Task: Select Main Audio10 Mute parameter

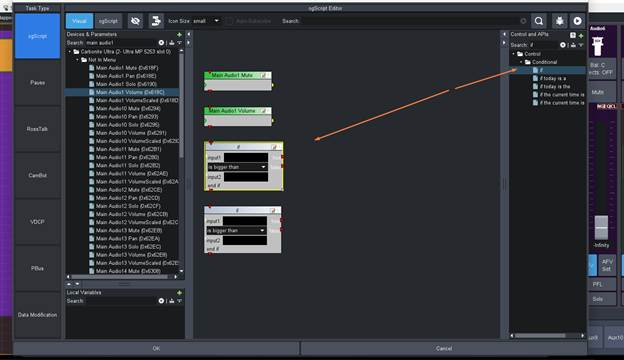Action: (128, 109)
